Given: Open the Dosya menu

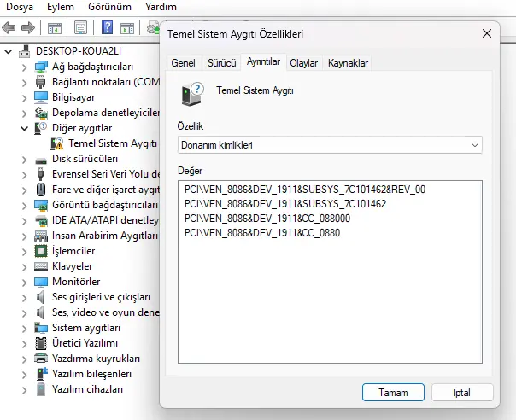Looking at the screenshot, I should (20, 7).
